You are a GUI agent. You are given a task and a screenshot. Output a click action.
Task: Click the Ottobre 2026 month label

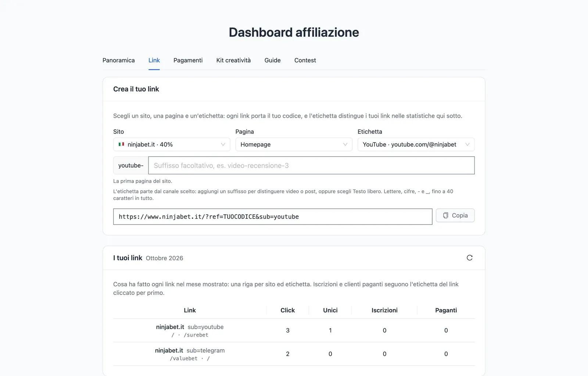164,258
